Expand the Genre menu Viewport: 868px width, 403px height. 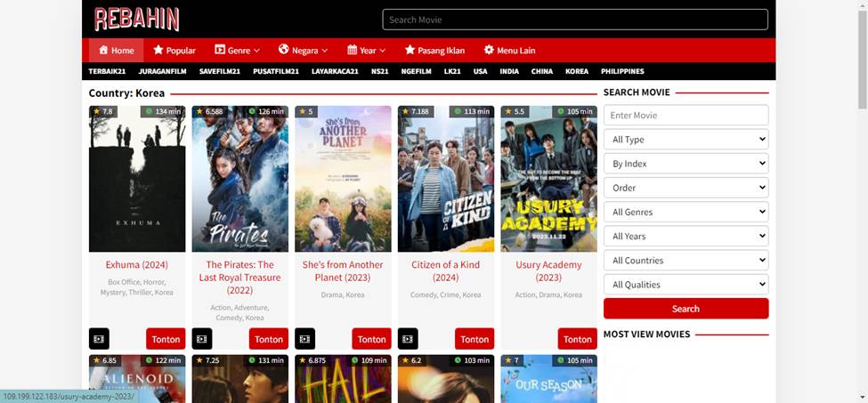238,51
